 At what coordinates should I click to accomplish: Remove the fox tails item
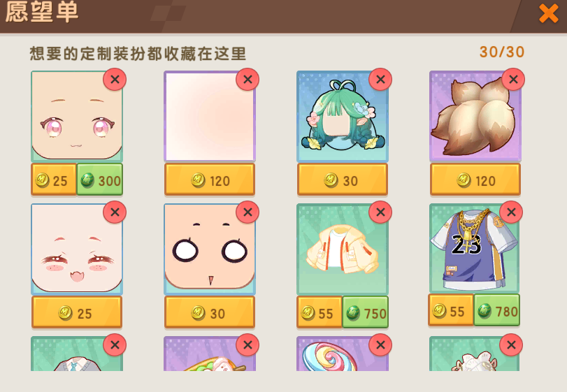tap(513, 80)
